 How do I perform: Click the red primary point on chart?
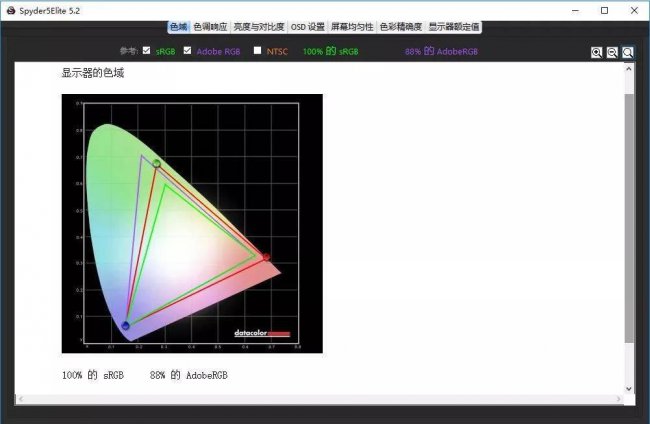pos(266,257)
